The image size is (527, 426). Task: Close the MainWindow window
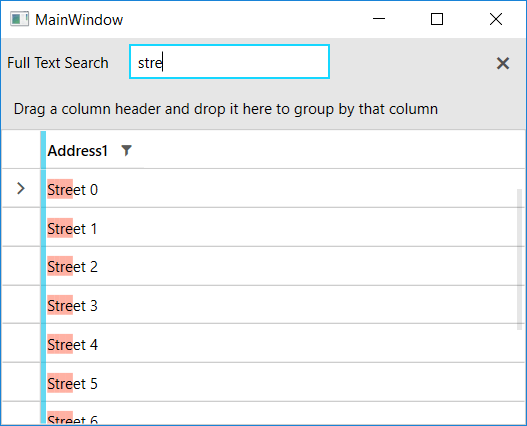coord(496,19)
